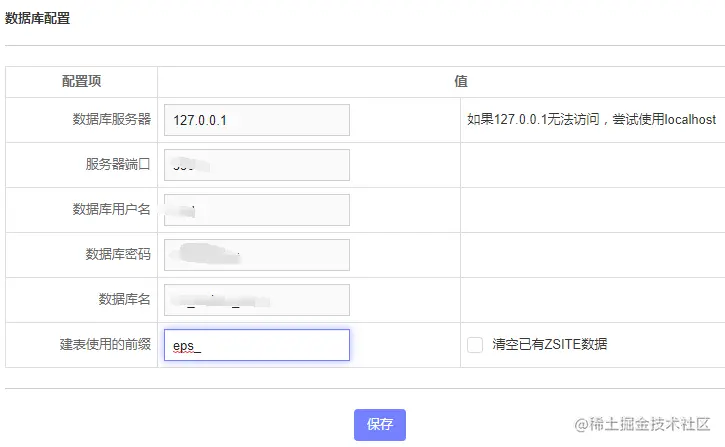Screen dimensions: 725x447
Task: Click the 数据库配置 page heading
Action: click(x=38, y=18)
